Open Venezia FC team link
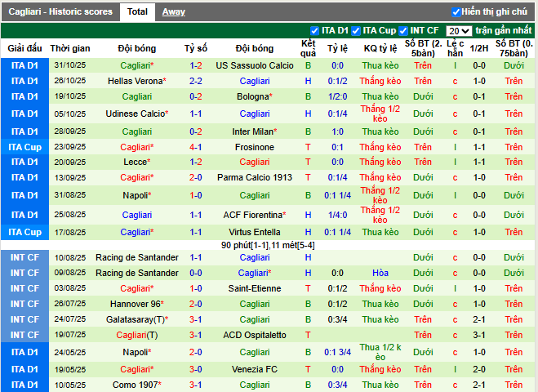 (255, 369)
